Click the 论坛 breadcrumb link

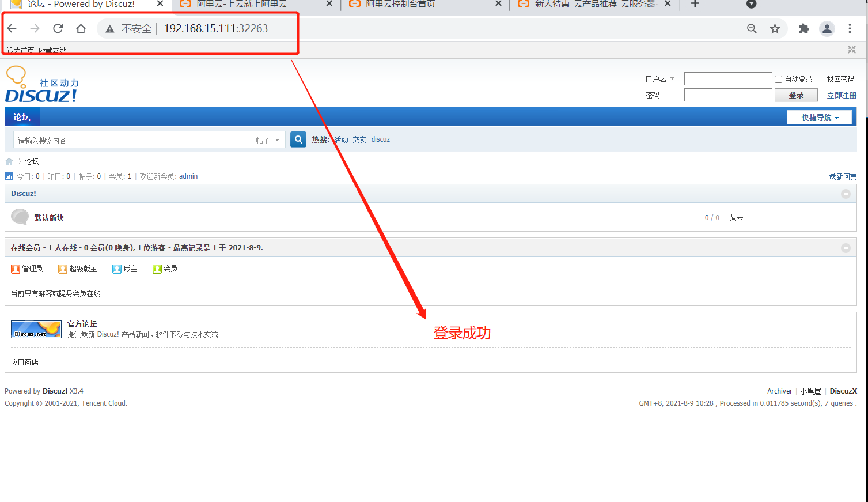coord(32,161)
